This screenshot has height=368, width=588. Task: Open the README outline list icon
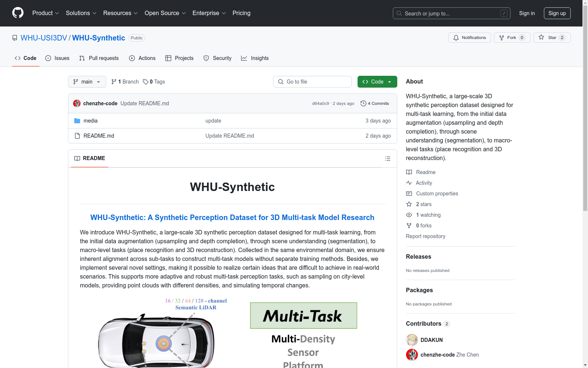tap(387, 159)
